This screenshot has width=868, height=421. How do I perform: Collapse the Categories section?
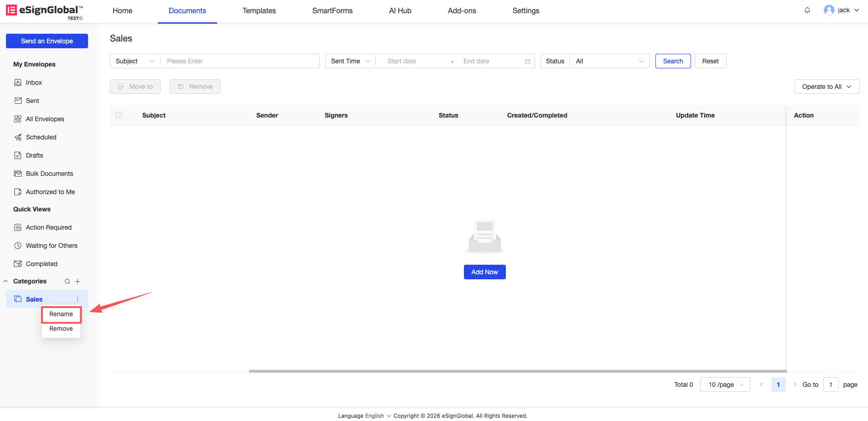6,282
